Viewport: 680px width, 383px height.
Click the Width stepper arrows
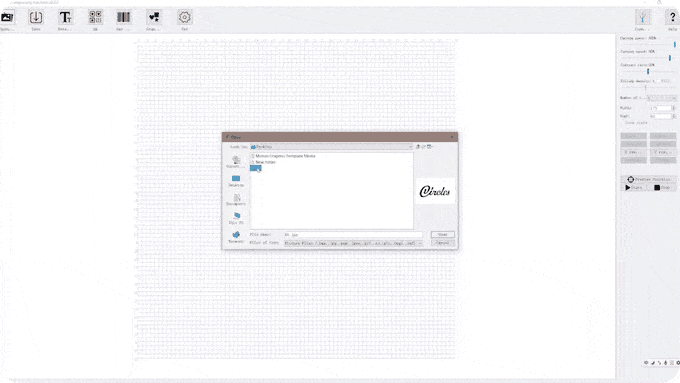point(673,108)
